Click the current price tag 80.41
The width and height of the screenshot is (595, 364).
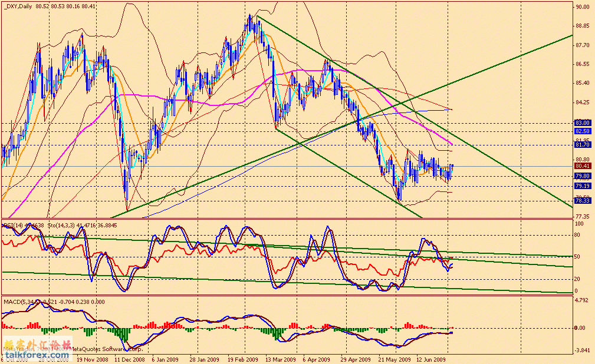point(583,166)
